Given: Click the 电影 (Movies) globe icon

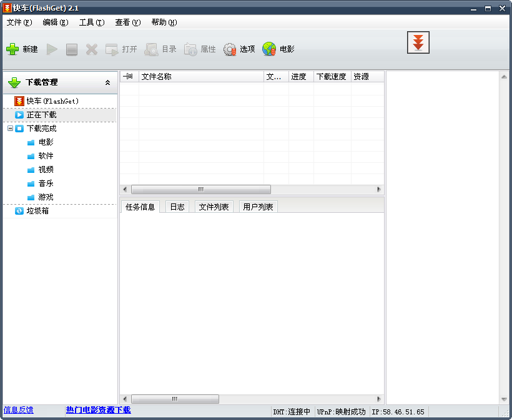Looking at the screenshot, I should point(269,49).
